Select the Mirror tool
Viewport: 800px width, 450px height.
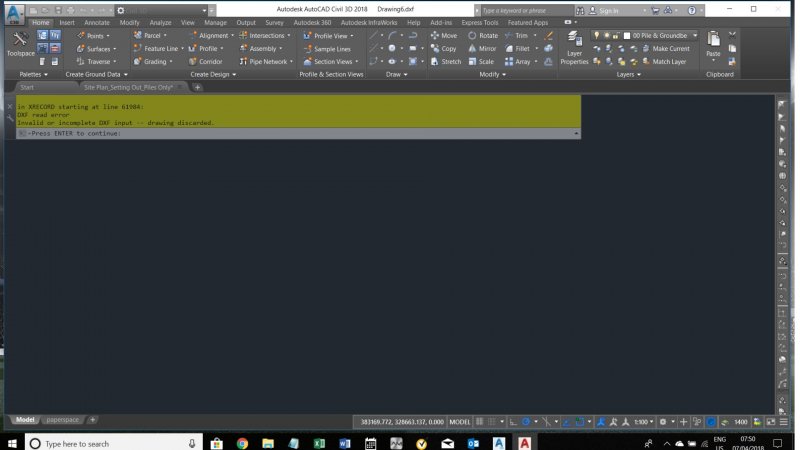pyautogui.click(x=482, y=48)
